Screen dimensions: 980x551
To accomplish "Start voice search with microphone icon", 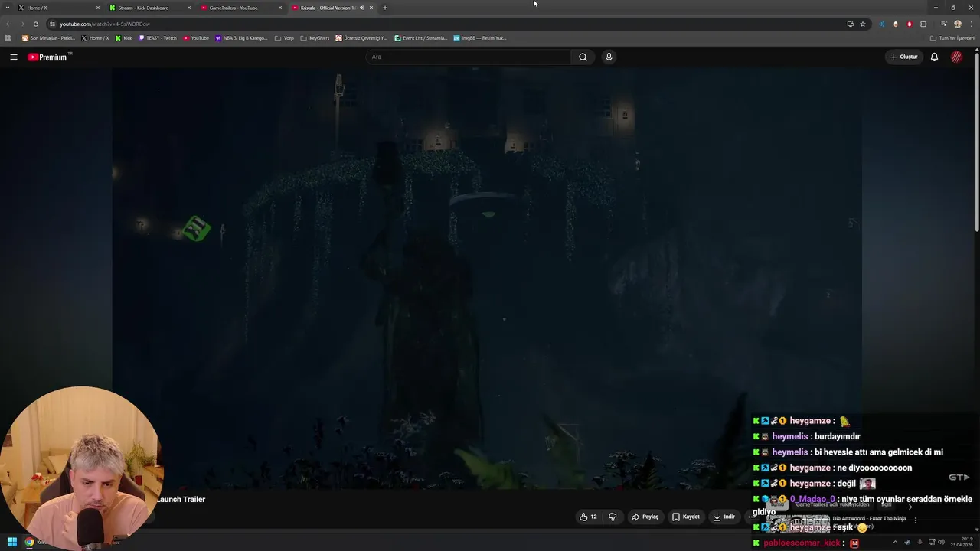I will click(x=609, y=57).
